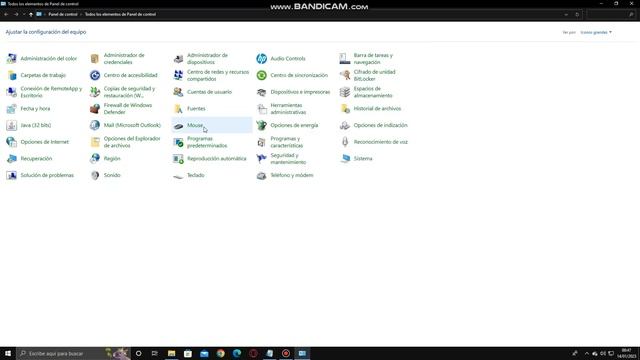Click Barra de tareas y navegación link
The height and width of the screenshot is (360, 640).
click(373, 58)
